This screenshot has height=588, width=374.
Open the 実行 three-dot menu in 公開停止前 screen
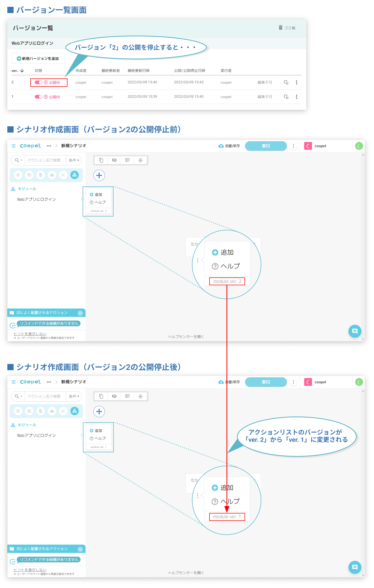pos(293,146)
